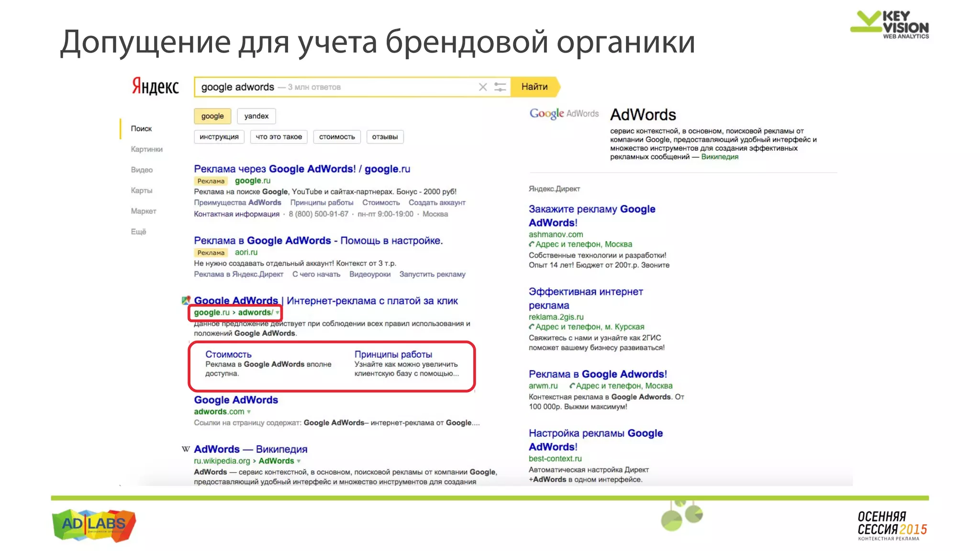
Task: Click the отзывы refinement chip
Action: tap(385, 137)
